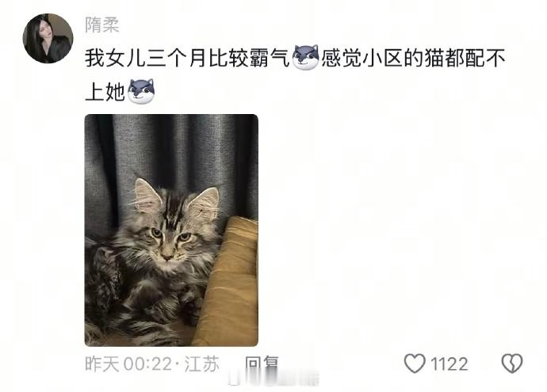Click the location label 江苏
547x392 pixels.
click(x=201, y=364)
